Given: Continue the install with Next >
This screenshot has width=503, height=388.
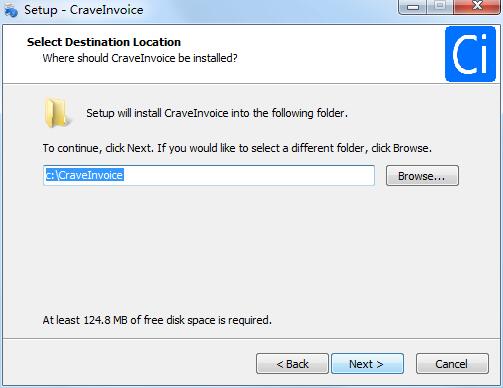Looking at the screenshot, I should [x=367, y=364].
